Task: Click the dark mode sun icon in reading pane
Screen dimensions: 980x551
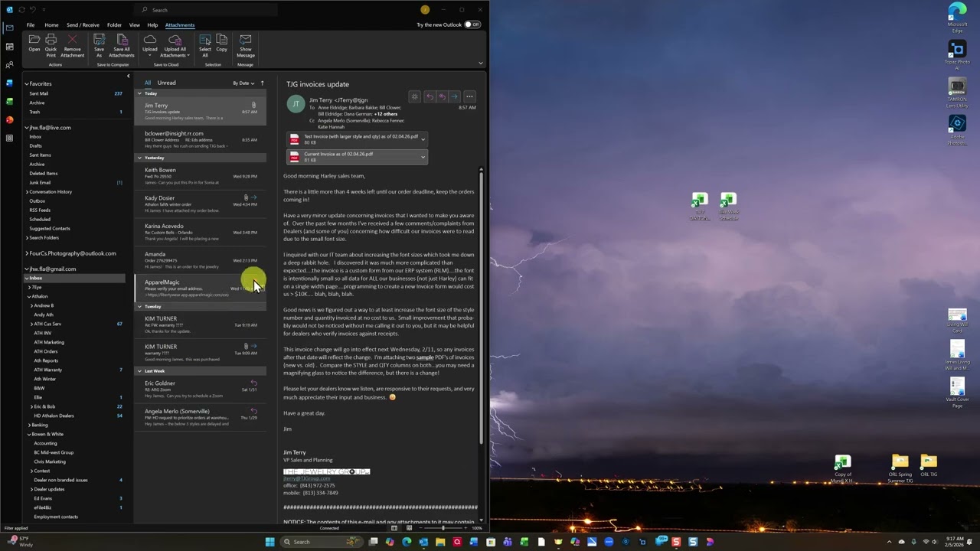Action: coord(414,97)
